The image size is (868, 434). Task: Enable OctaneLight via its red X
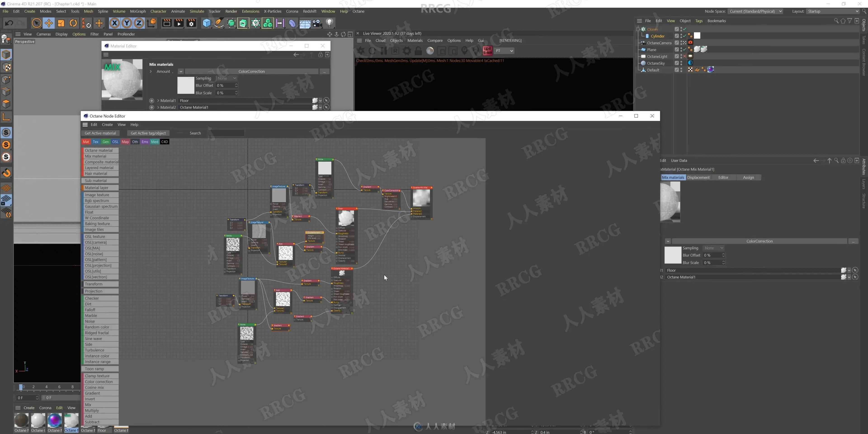(684, 56)
